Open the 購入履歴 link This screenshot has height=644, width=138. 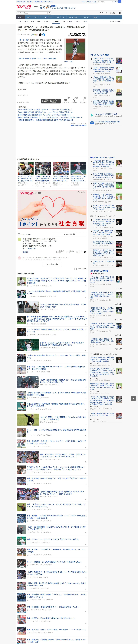(112, 13)
